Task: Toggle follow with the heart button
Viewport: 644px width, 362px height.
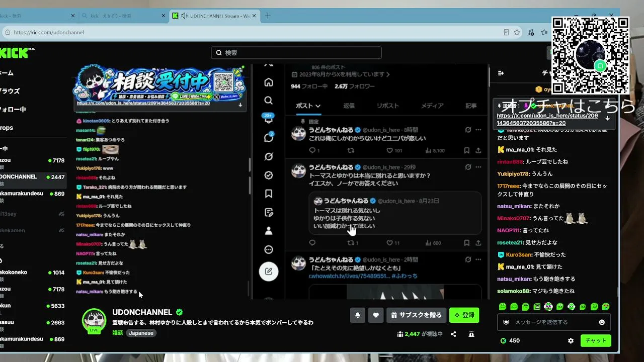Action: tap(376, 315)
